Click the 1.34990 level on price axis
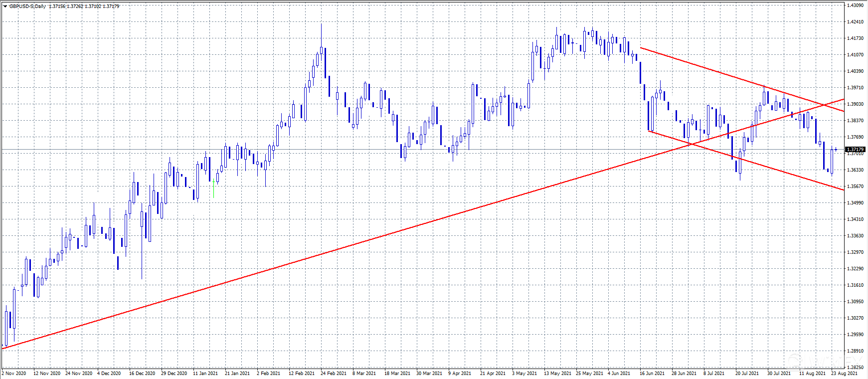868x379 pixels. (856, 203)
